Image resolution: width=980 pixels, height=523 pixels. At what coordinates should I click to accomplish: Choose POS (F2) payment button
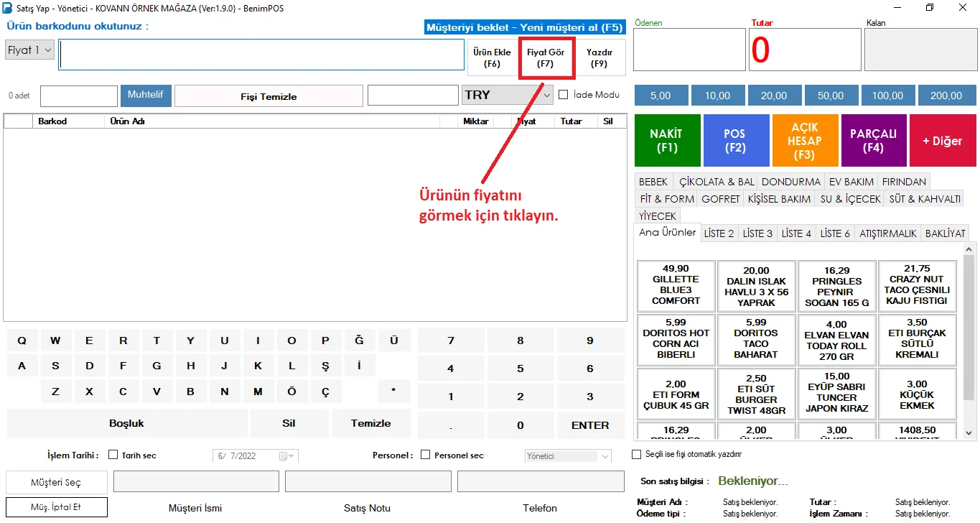(x=735, y=141)
